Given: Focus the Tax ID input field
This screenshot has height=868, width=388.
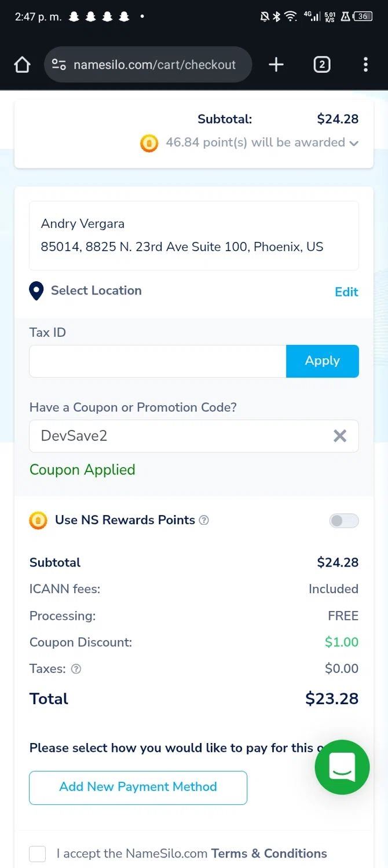Looking at the screenshot, I should click(x=158, y=361).
